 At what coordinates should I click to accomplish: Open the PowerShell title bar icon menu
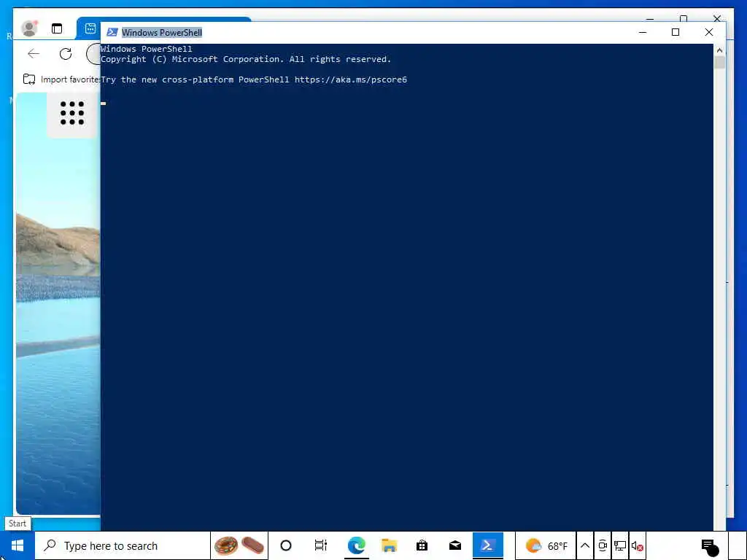coord(112,32)
